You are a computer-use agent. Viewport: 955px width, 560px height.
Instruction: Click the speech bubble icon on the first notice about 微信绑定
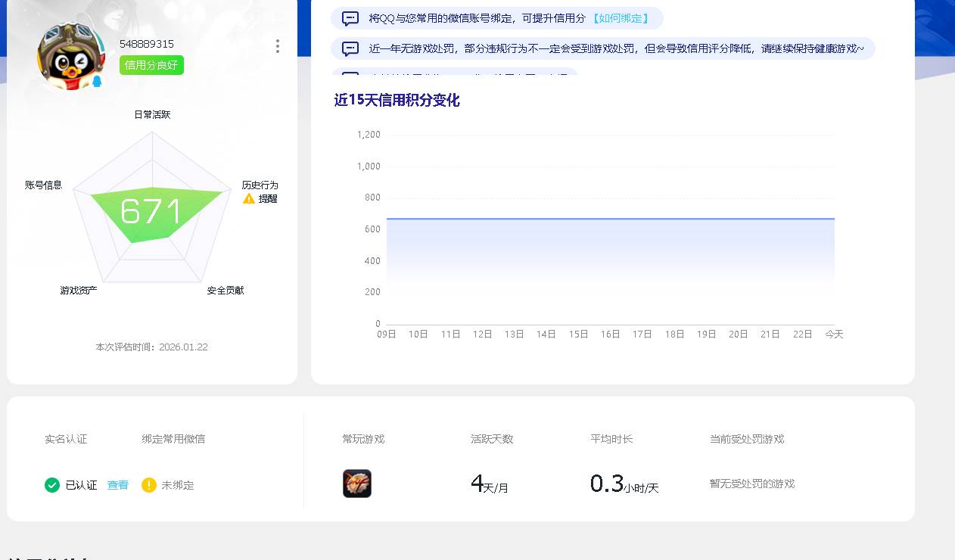click(350, 18)
